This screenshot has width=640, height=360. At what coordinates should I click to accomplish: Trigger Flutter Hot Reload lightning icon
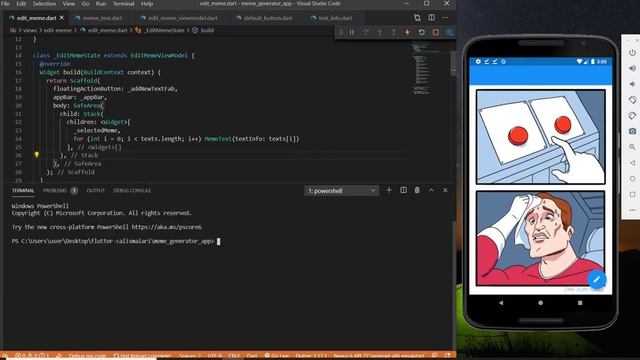click(407, 32)
